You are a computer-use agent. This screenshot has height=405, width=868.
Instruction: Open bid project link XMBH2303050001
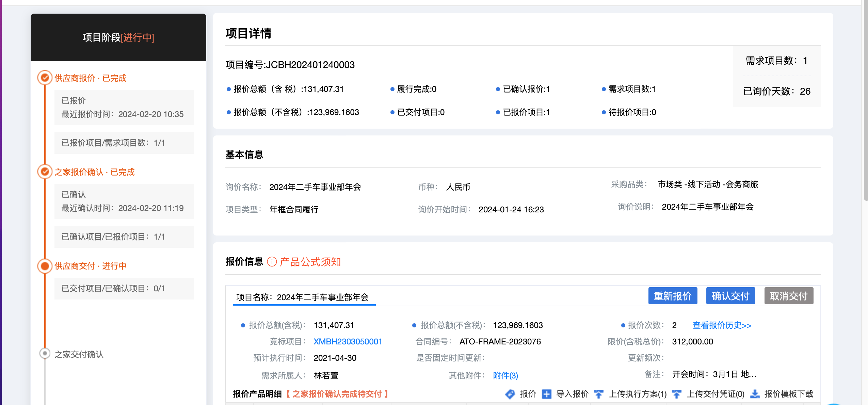[x=348, y=341]
